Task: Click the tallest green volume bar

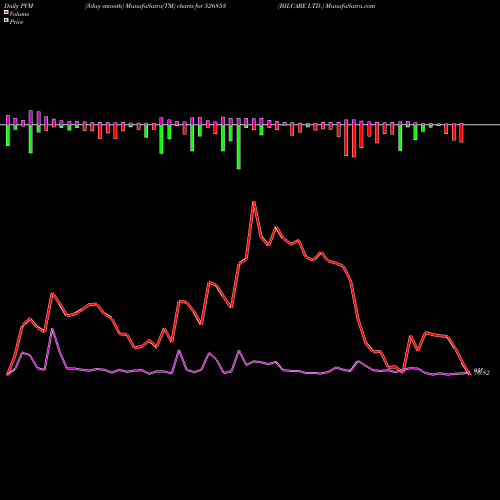Action: pyautogui.click(x=239, y=147)
